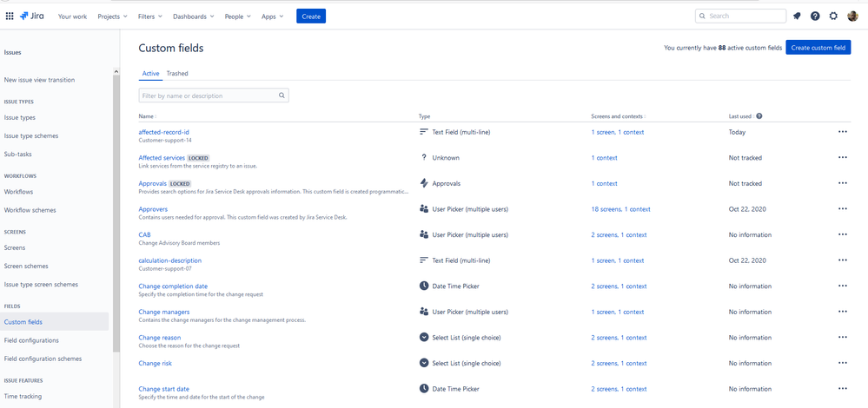Open Issue type screen schemes in the sidebar
This screenshot has width=868, height=408.
[x=41, y=284]
